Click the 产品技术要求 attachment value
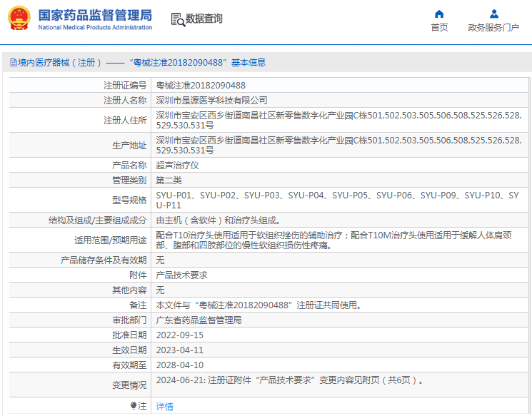Screen dimensions: 532x416 pos(181,275)
